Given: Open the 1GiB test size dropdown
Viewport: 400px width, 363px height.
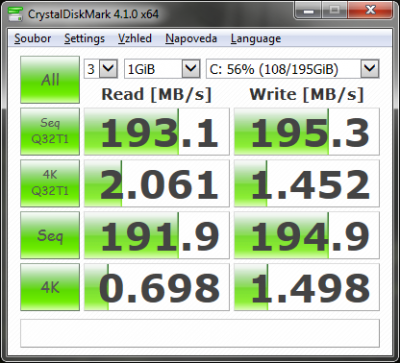Looking at the screenshot, I should click(162, 69).
